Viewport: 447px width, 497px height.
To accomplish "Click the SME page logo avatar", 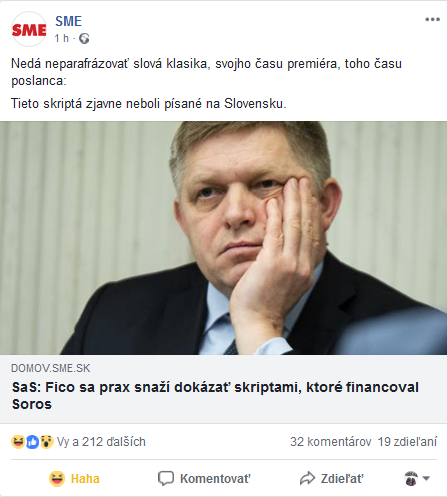I will (x=29, y=29).
